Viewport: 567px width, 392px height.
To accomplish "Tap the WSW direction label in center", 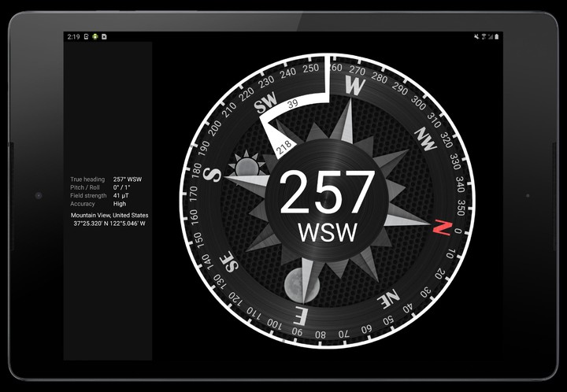I will [328, 233].
